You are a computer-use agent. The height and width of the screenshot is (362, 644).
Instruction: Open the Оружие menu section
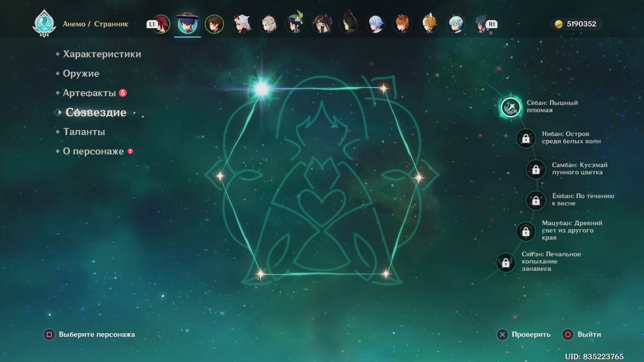coord(81,73)
